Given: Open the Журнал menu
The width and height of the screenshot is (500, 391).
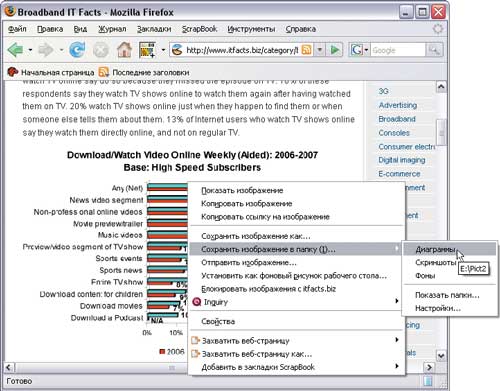Looking at the screenshot, I should click(x=112, y=29).
